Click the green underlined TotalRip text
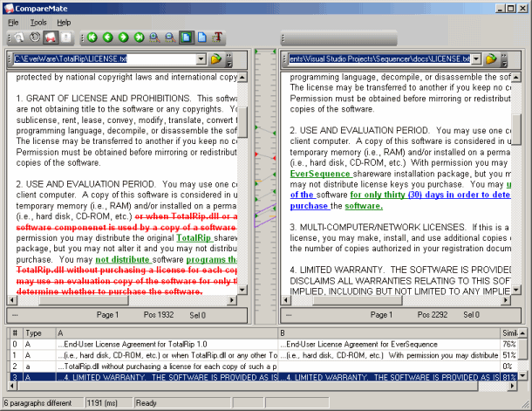 point(194,238)
